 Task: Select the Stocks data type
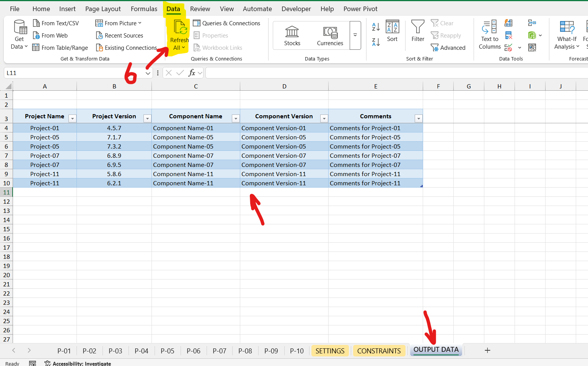tap(292, 36)
